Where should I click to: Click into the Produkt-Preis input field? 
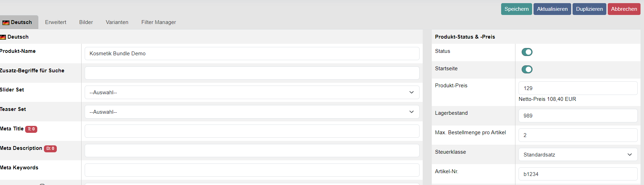pyautogui.click(x=577, y=88)
